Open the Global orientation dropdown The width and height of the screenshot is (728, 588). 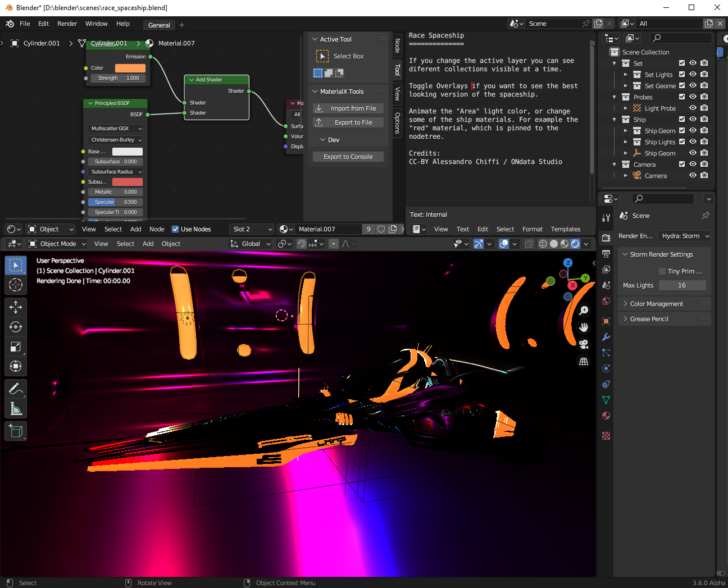251,244
